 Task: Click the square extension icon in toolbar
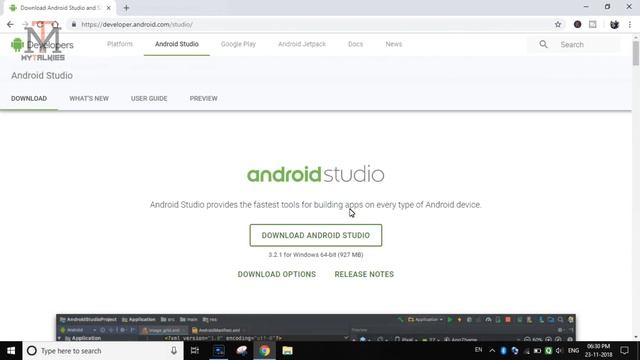593,24
